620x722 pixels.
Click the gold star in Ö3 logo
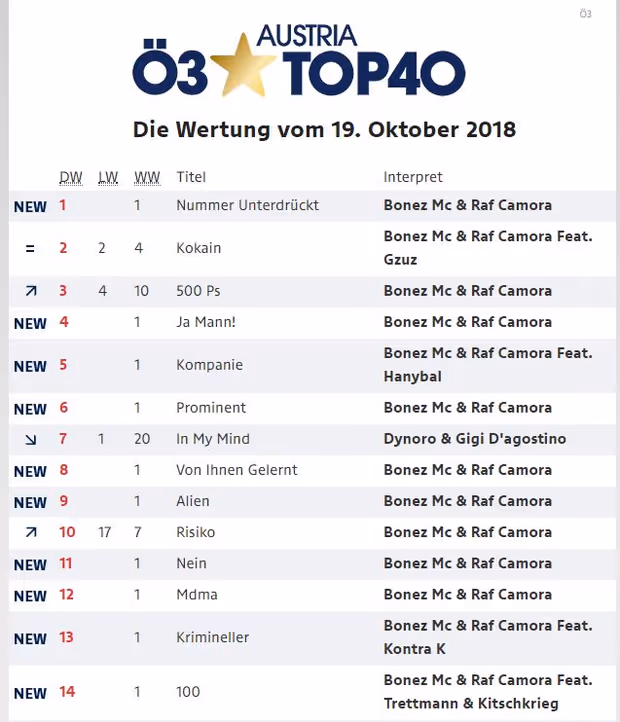pos(245,64)
